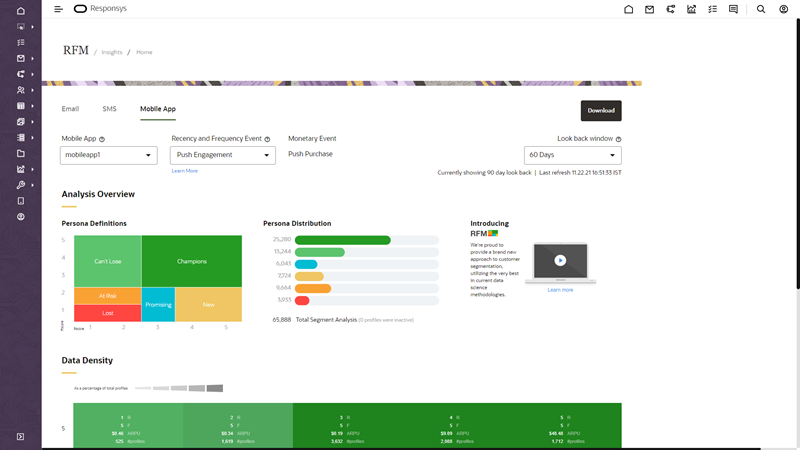Click the Insights breadcrumb
Image resolution: width=800 pixels, height=450 pixels.
coord(112,52)
